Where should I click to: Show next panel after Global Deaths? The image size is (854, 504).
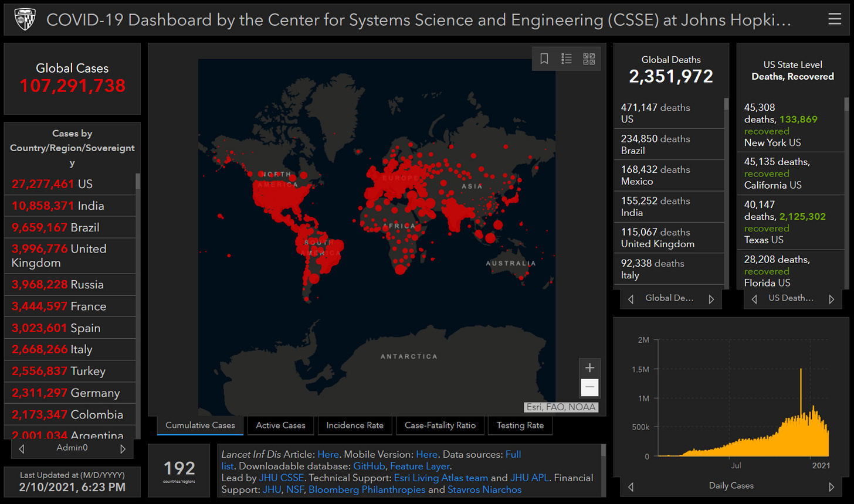point(711,299)
